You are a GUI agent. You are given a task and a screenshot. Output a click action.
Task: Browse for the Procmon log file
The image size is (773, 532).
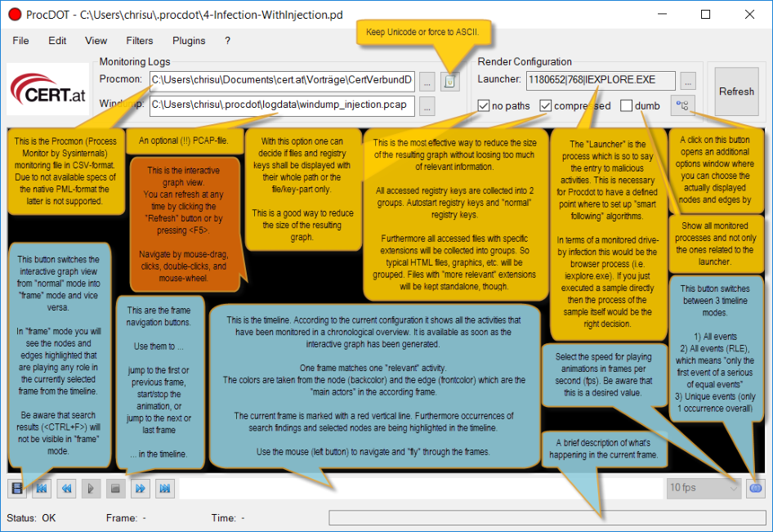tap(427, 80)
